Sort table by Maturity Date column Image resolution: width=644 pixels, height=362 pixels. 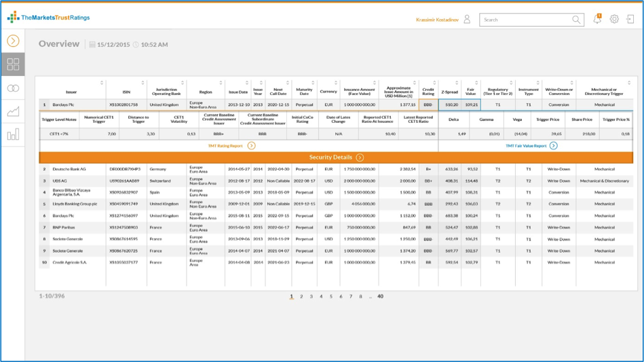pos(313,83)
